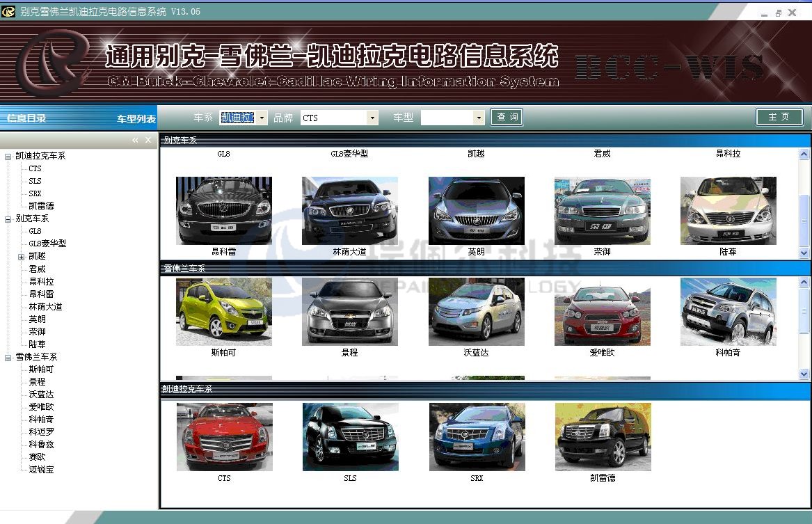Open the Cadillac CTS car thumbnail
The height and width of the screenshot is (524, 812).
coord(224,436)
